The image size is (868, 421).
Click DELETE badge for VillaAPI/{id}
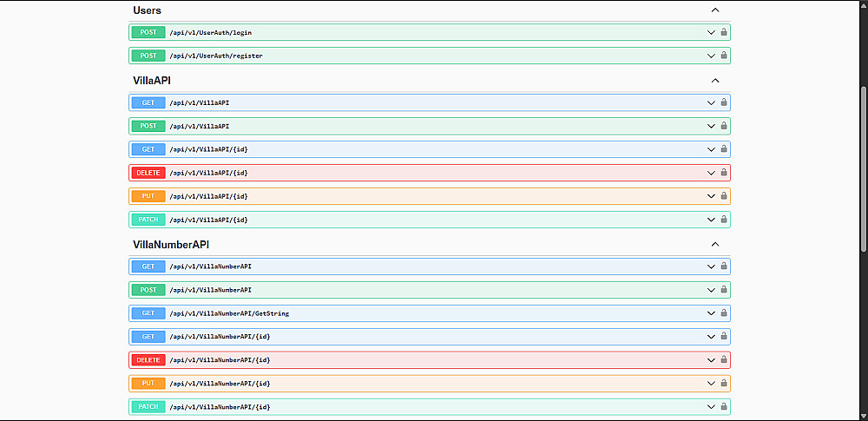tap(148, 173)
